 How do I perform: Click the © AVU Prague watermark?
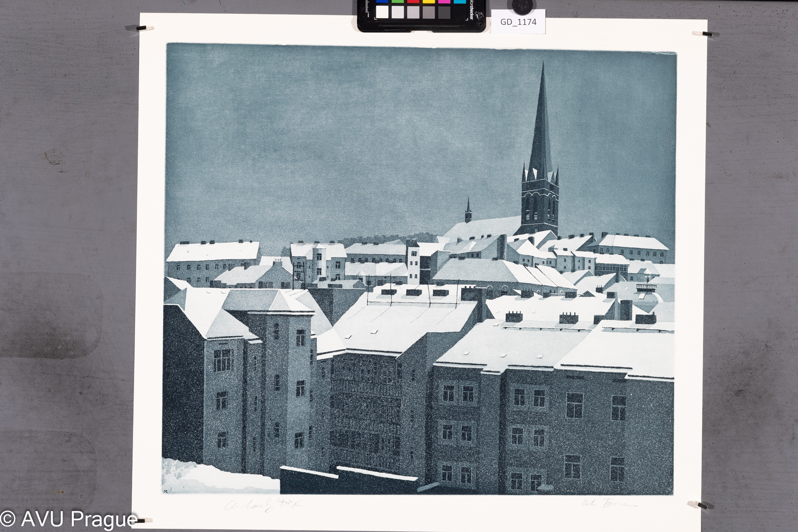pos(68,519)
